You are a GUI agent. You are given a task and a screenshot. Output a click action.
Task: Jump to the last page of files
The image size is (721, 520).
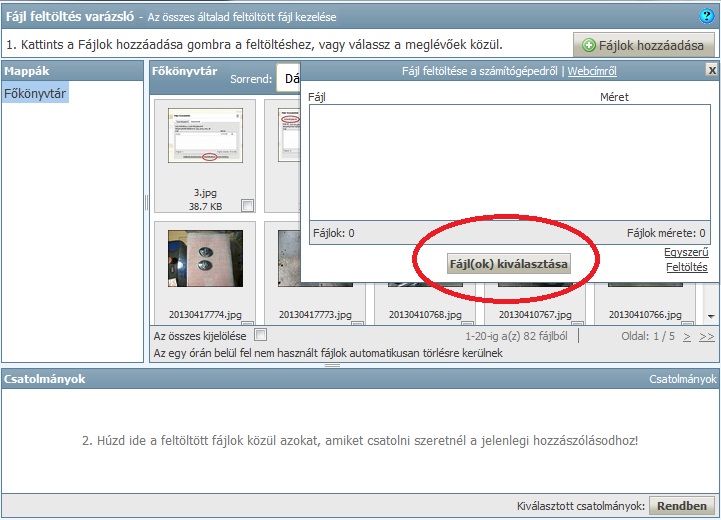(x=706, y=337)
